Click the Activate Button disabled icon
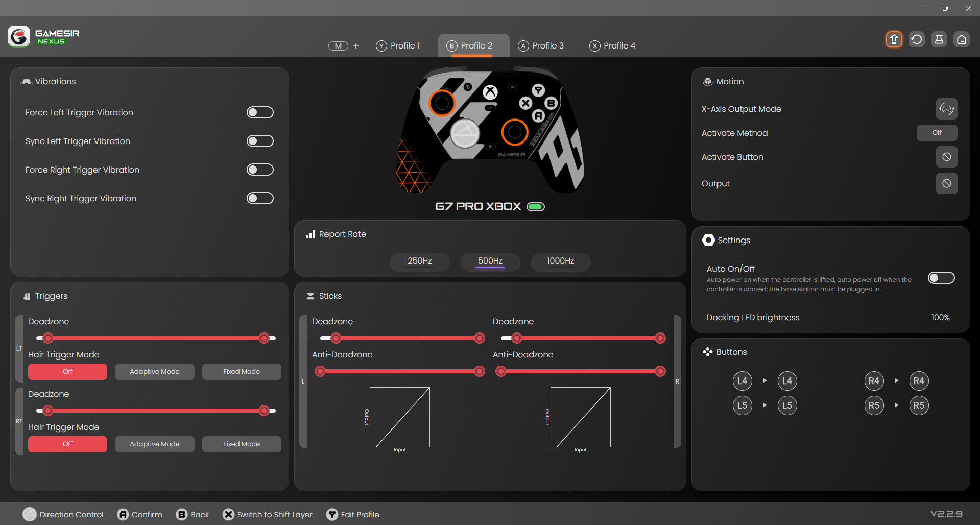Image resolution: width=980 pixels, height=525 pixels. click(947, 157)
